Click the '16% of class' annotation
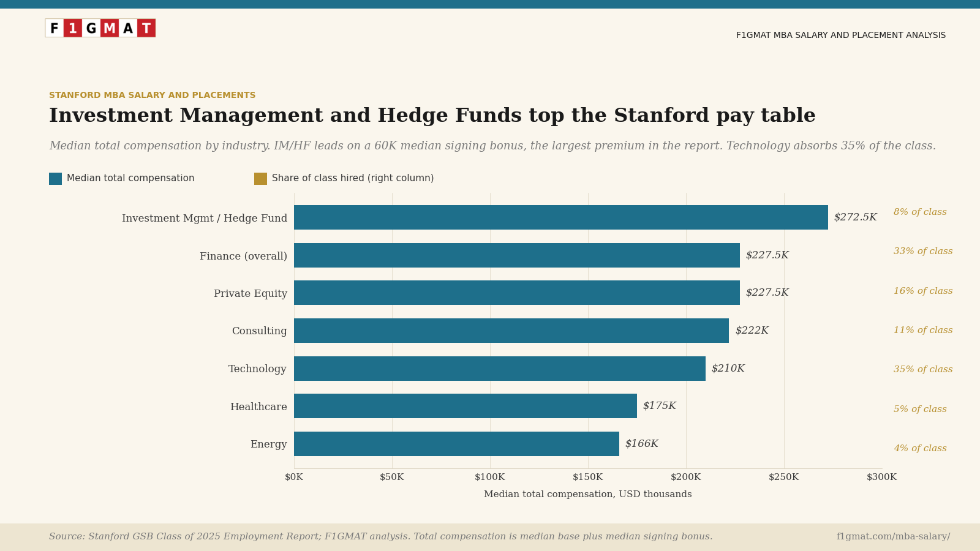This screenshot has height=551, width=980. click(923, 291)
